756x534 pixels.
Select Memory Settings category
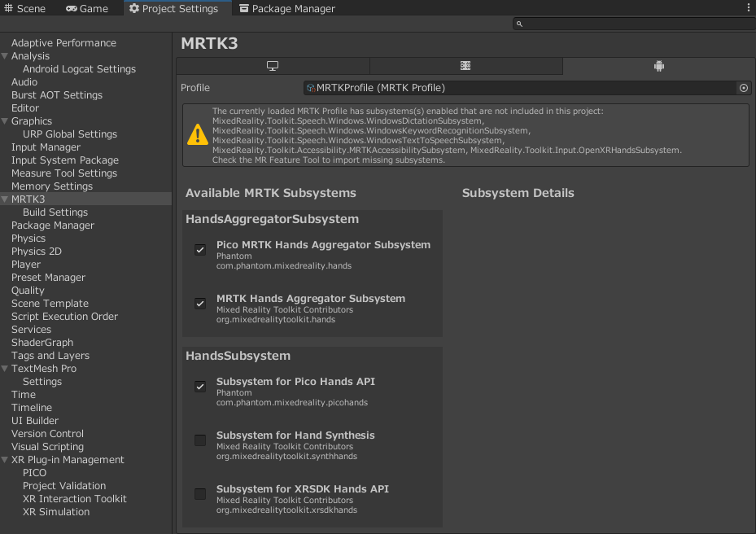[x=52, y=186]
